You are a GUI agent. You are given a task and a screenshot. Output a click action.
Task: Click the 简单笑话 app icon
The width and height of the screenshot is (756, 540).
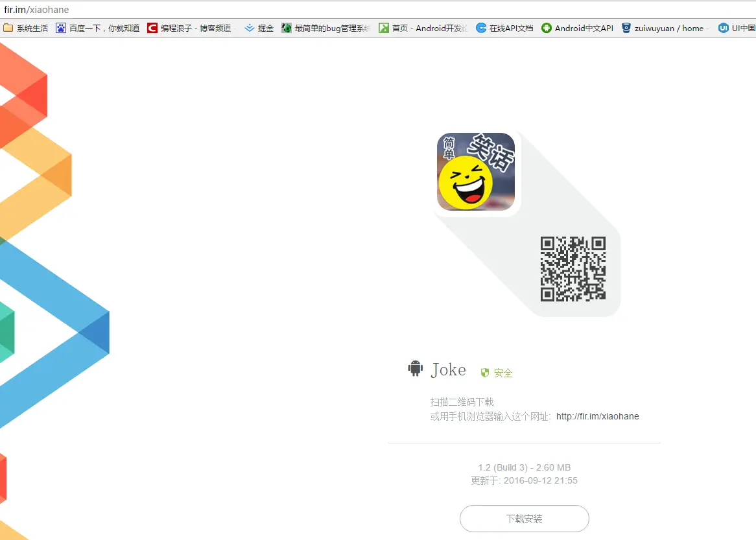[476, 172]
